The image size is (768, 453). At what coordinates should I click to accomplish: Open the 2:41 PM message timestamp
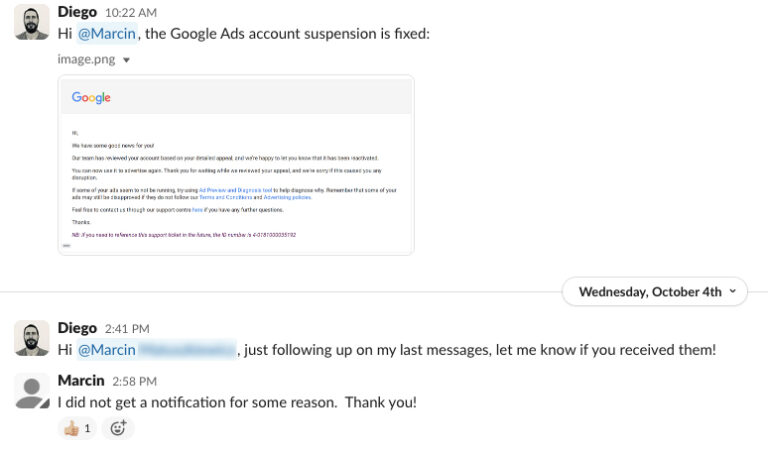pos(127,329)
